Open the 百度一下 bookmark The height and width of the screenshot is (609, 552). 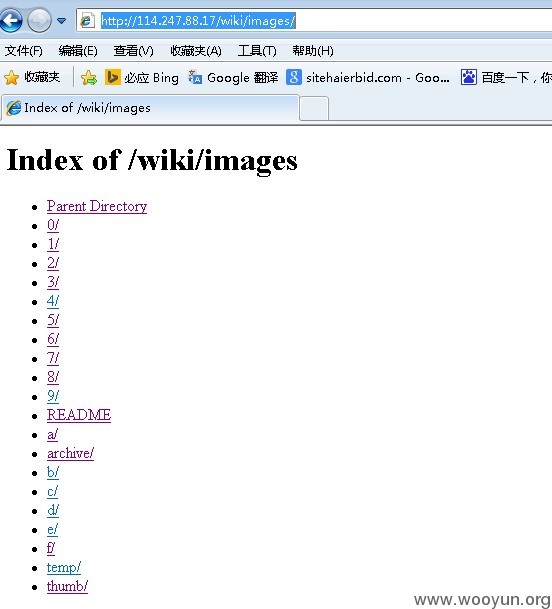(x=506, y=77)
